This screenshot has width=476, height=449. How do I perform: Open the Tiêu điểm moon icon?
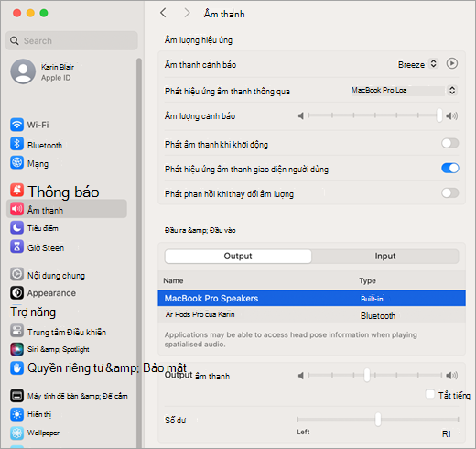point(16,228)
